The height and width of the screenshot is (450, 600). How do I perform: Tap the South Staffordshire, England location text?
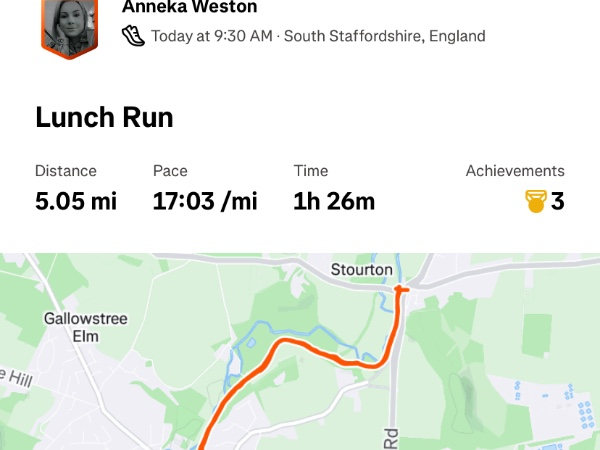coord(385,36)
